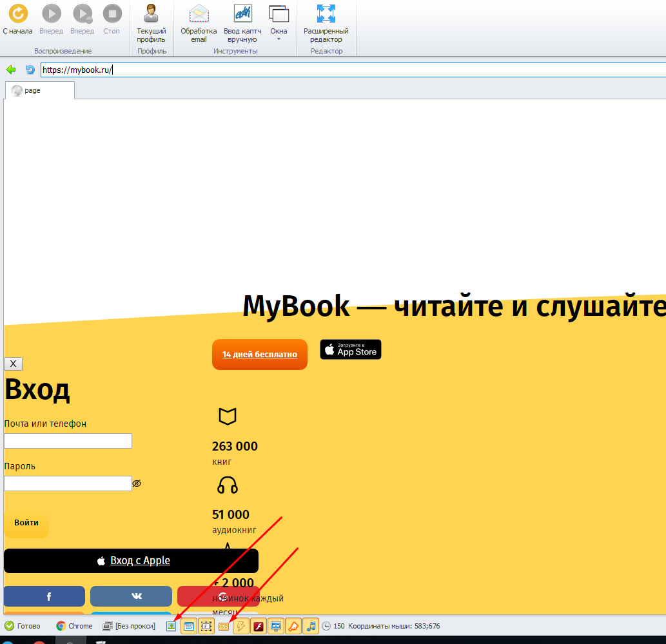666x644 pixels.
Task: Click the Chrome engine indicator
Action: pos(74,626)
